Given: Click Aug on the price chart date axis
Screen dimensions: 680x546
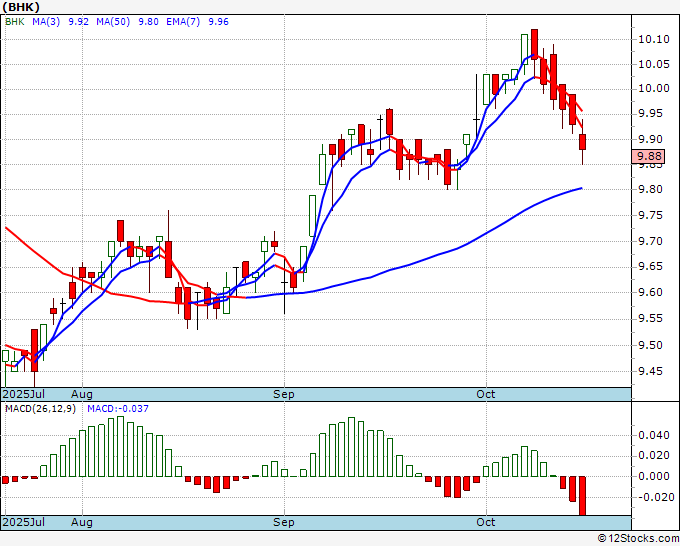Looking at the screenshot, I should [x=82, y=394].
